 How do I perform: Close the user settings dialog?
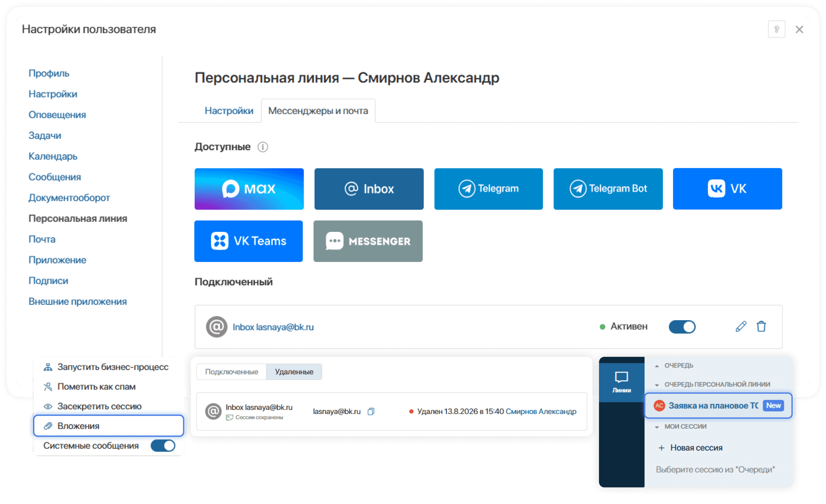click(x=799, y=30)
